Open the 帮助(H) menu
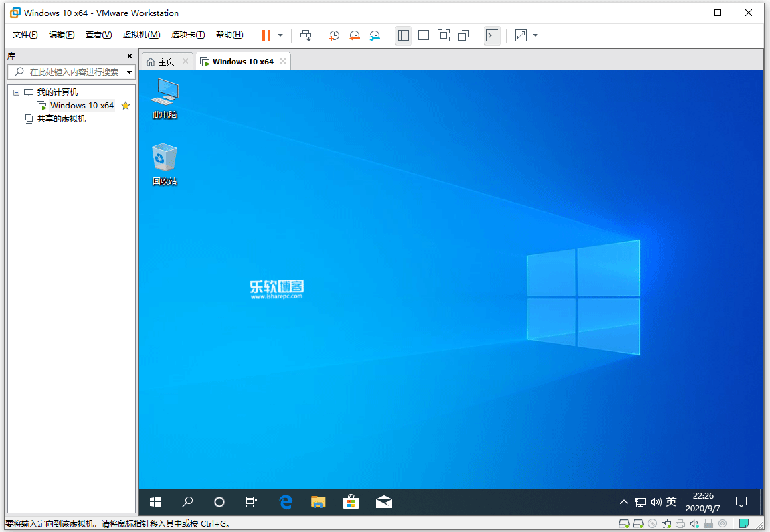Screen dimensions: 770x532 [230, 34]
